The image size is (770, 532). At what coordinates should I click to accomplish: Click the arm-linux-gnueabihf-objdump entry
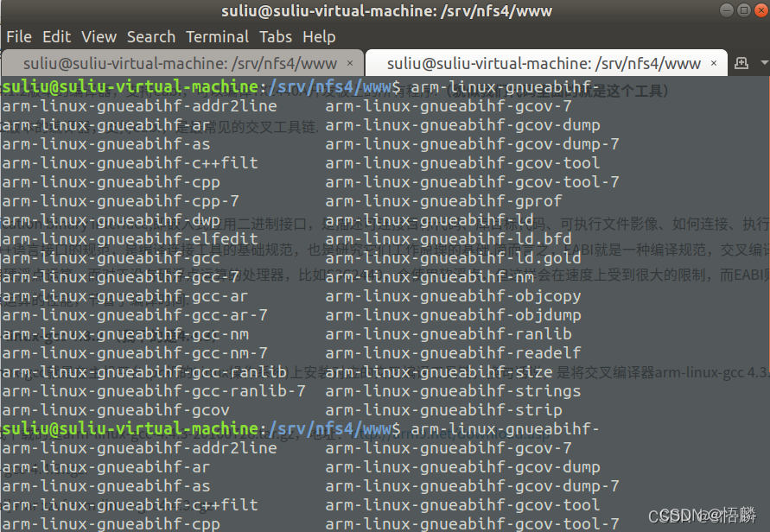pos(453,315)
